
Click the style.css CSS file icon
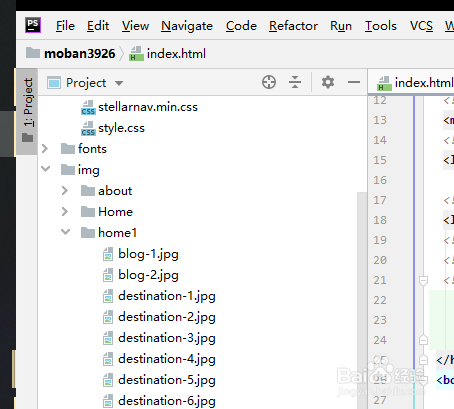[x=88, y=129]
